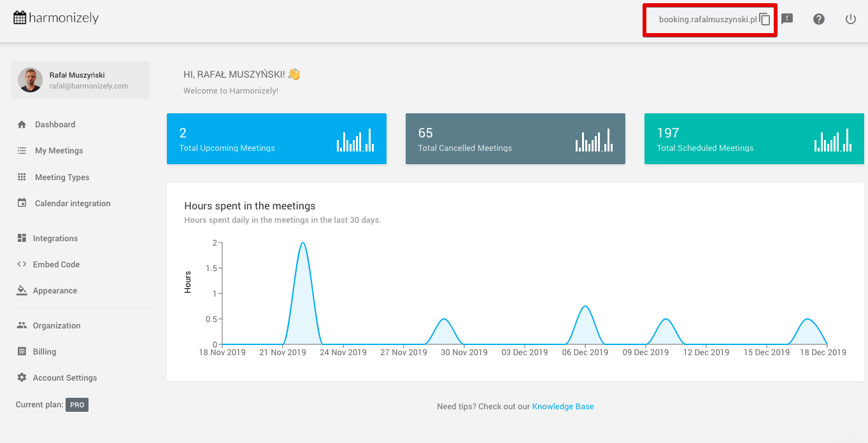Image resolution: width=868 pixels, height=443 pixels.
Task: Click the '65' cancelled meetings count
Action: click(425, 132)
